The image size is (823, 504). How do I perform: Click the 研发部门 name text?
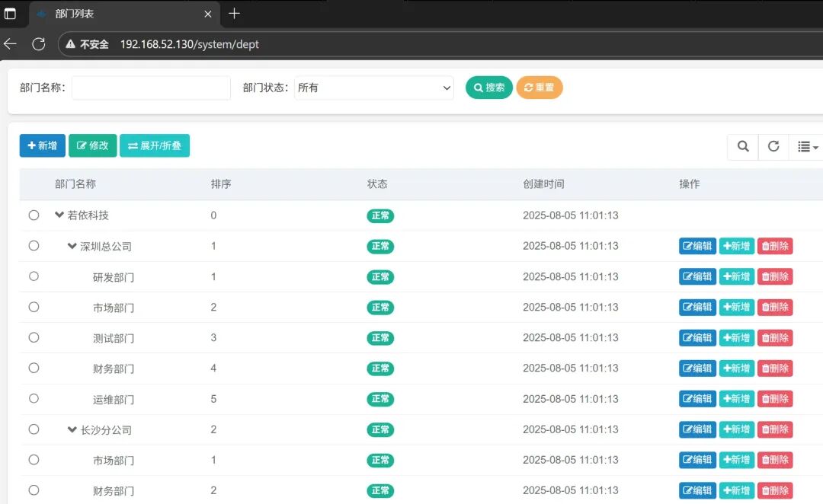pyautogui.click(x=114, y=277)
